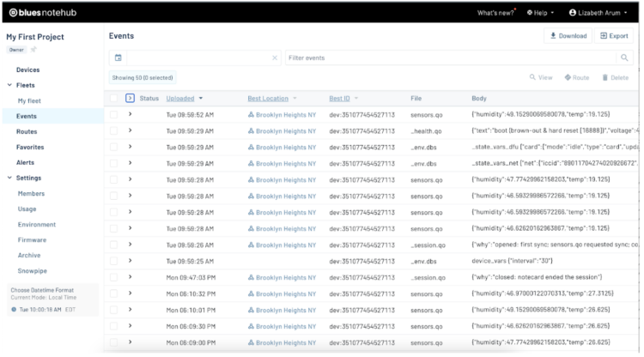Toggle the expand-all rows icon in header
644x357 pixels.
(x=130, y=98)
